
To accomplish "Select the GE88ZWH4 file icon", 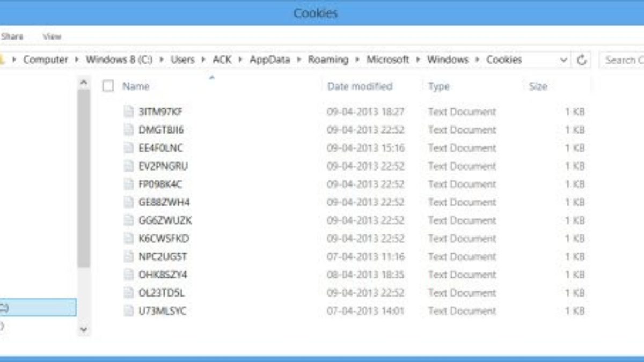I will click(x=128, y=202).
